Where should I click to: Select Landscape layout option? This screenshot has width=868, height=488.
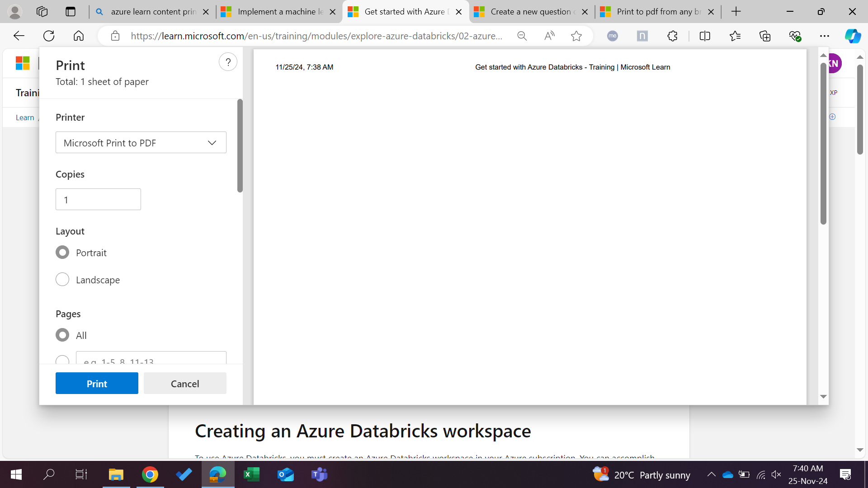(x=62, y=280)
